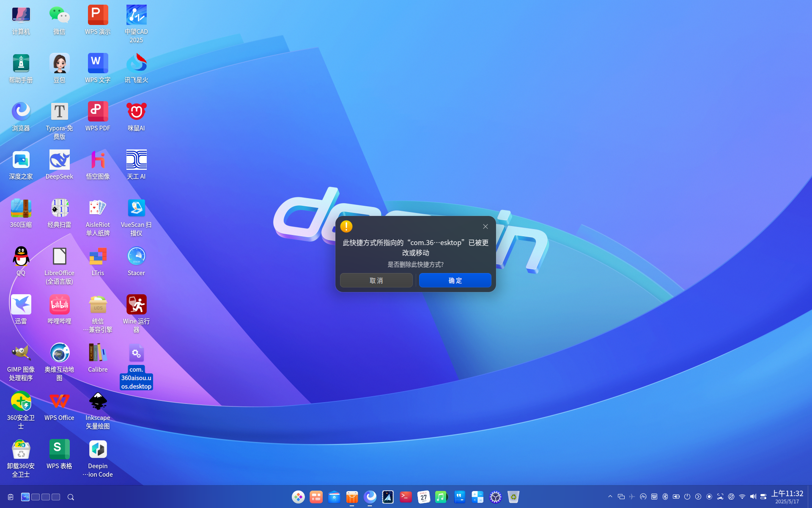
Task: Select the Calibre books icon
Action: [x=98, y=358]
